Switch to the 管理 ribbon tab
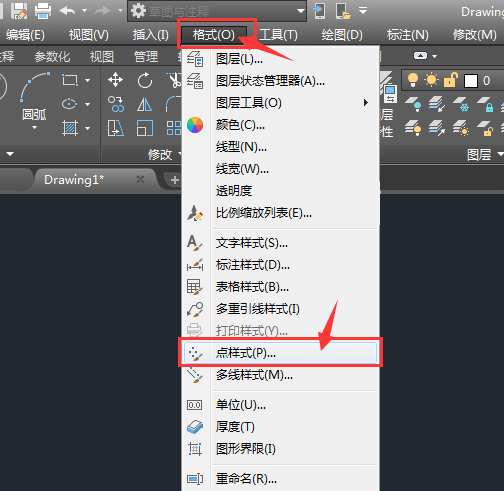 click(146, 56)
